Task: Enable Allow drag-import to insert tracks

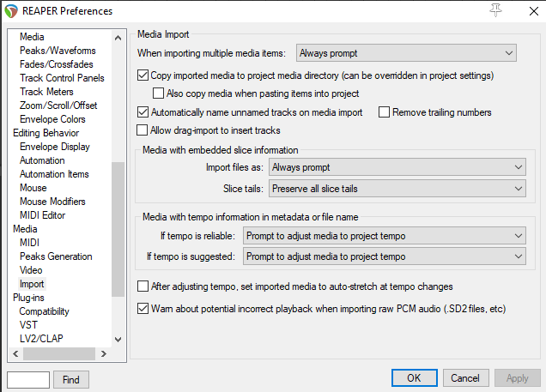Action: tap(142, 130)
